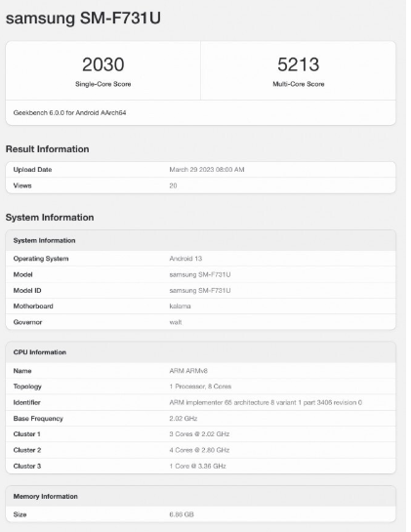
Task: Select the views count 20
Action: (173, 185)
